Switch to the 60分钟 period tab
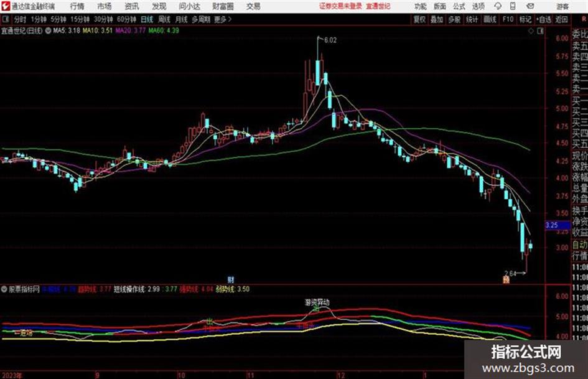 (x=126, y=19)
